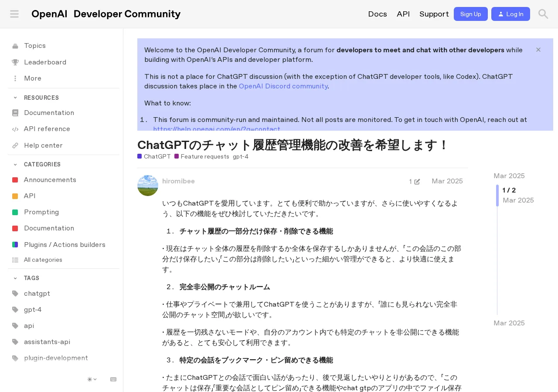Click the All categories list icon
The width and height of the screenshot is (558, 392).
15,260
